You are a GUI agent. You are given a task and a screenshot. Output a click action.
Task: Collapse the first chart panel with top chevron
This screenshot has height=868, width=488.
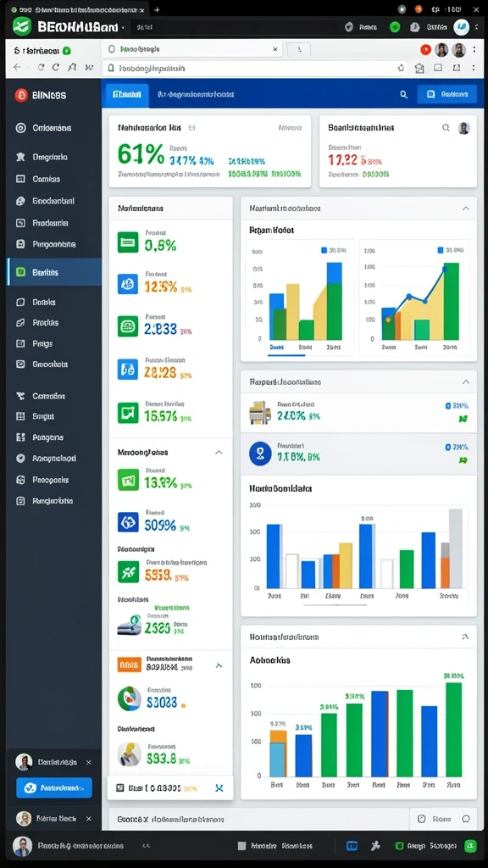click(x=465, y=209)
